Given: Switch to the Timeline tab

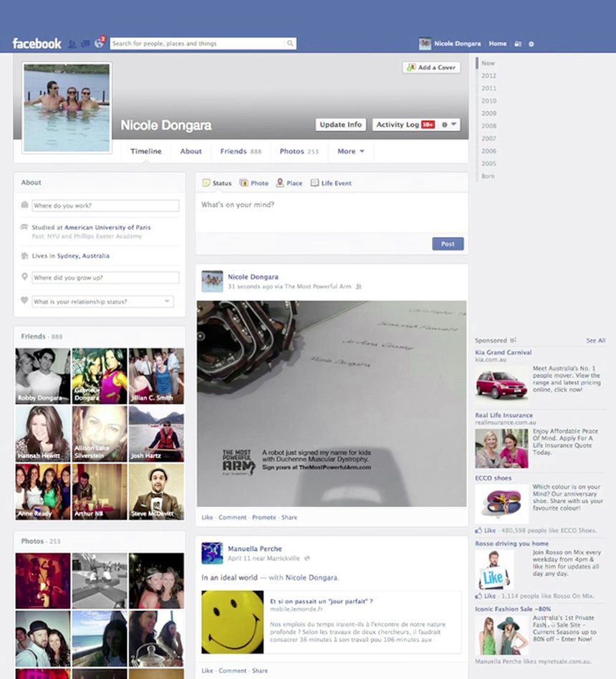Looking at the screenshot, I should coord(146,151).
